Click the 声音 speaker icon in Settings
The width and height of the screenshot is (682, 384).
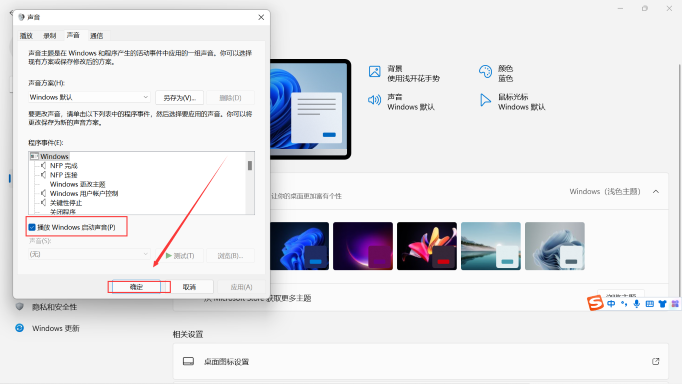click(x=374, y=100)
